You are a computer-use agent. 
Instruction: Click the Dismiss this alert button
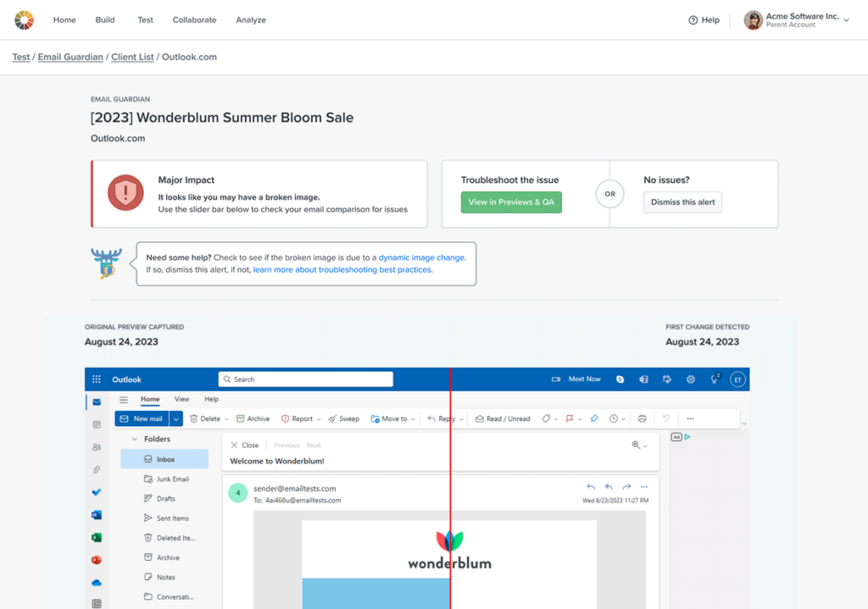click(x=682, y=202)
